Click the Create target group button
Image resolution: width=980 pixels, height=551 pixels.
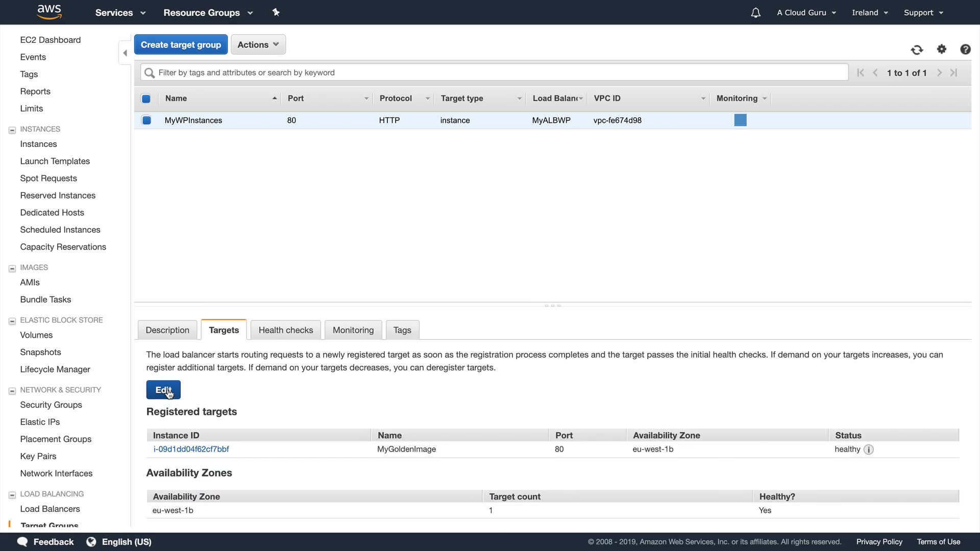[x=181, y=44]
